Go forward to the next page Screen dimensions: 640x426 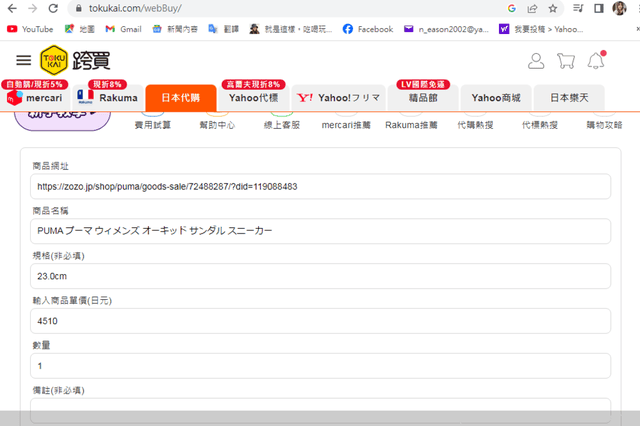point(33,8)
